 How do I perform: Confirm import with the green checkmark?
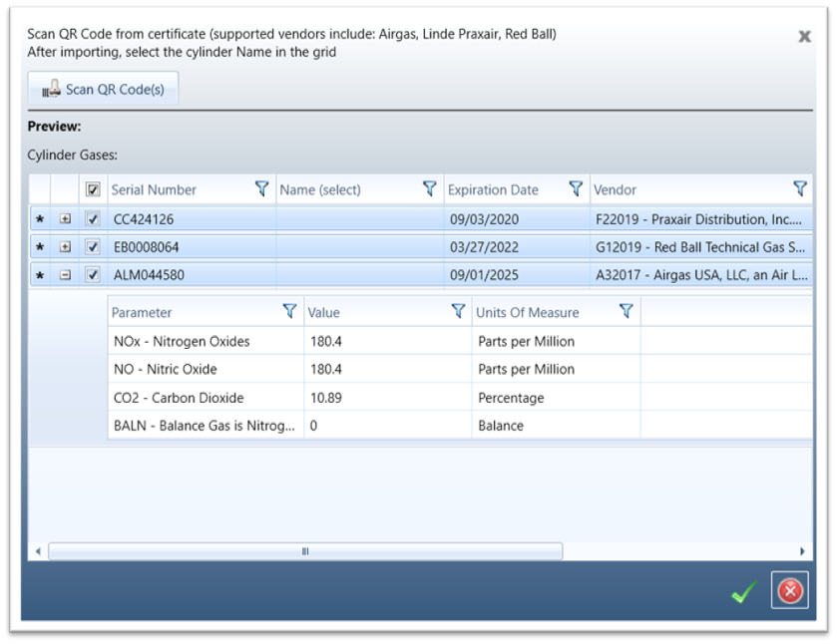tap(743, 591)
